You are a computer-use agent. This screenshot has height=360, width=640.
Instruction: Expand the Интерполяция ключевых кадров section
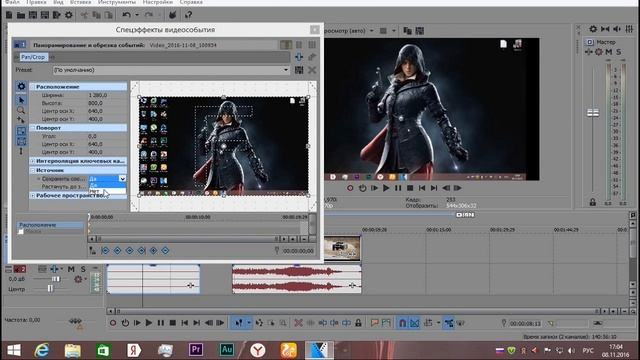(x=33, y=161)
